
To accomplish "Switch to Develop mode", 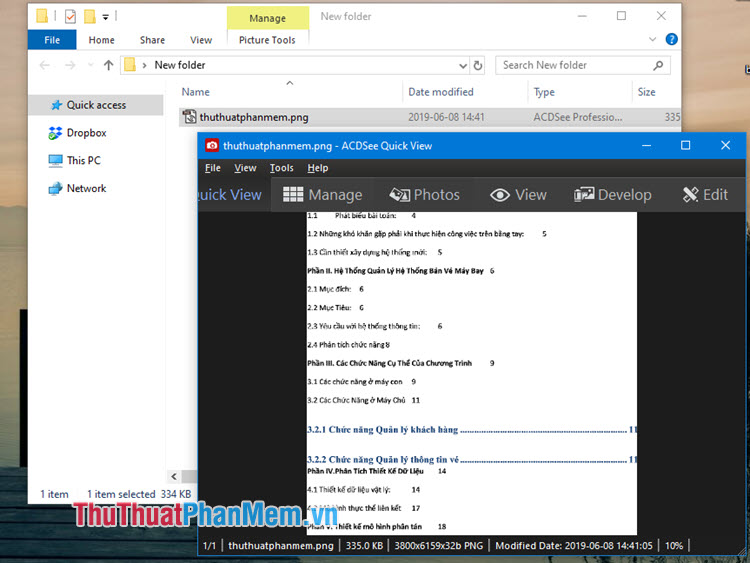I will point(612,195).
